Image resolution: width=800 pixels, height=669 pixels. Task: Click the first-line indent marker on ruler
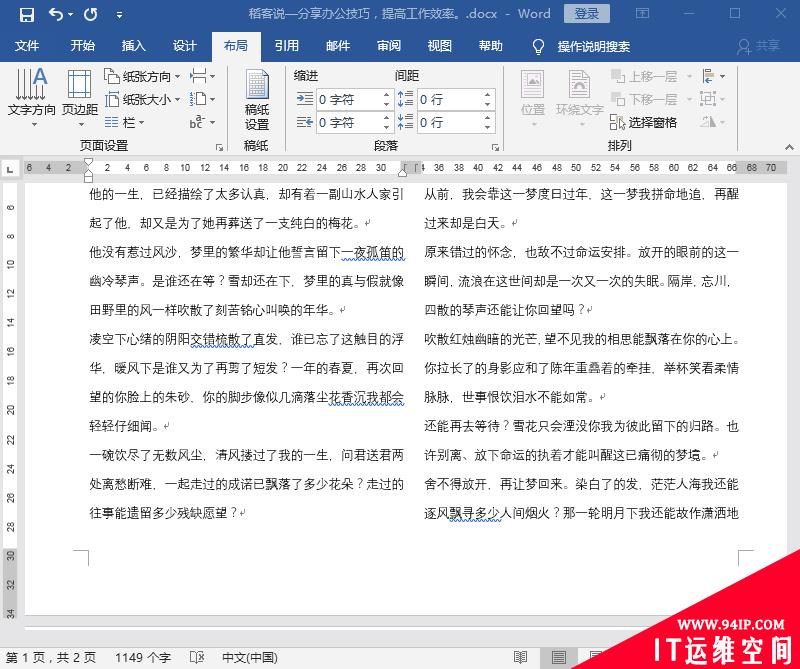(x=88, y=163)
